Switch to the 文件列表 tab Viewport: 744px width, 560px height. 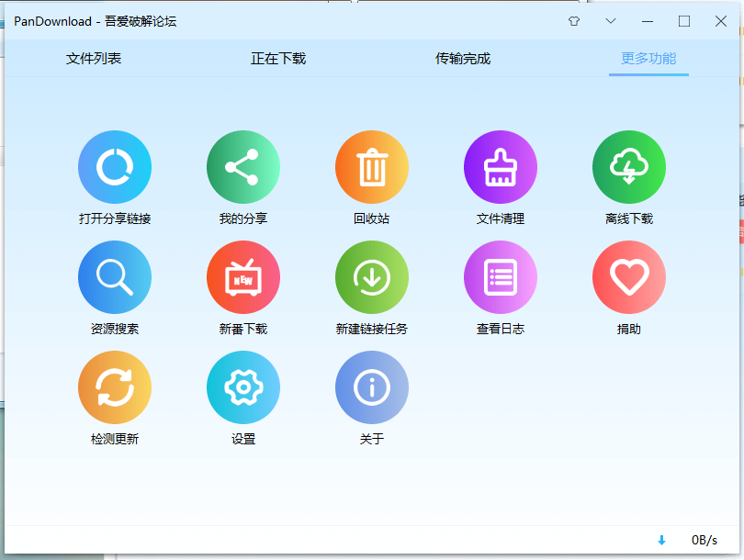click(94, 59)
